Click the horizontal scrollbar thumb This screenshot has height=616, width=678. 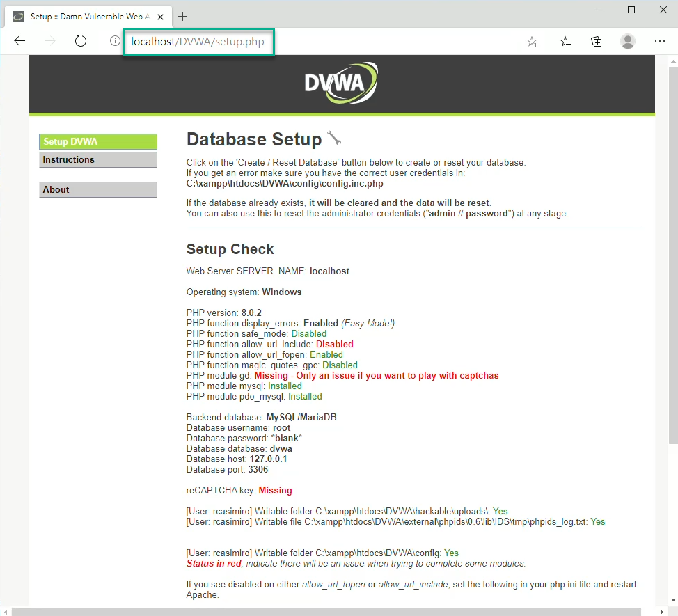(326, 612)
